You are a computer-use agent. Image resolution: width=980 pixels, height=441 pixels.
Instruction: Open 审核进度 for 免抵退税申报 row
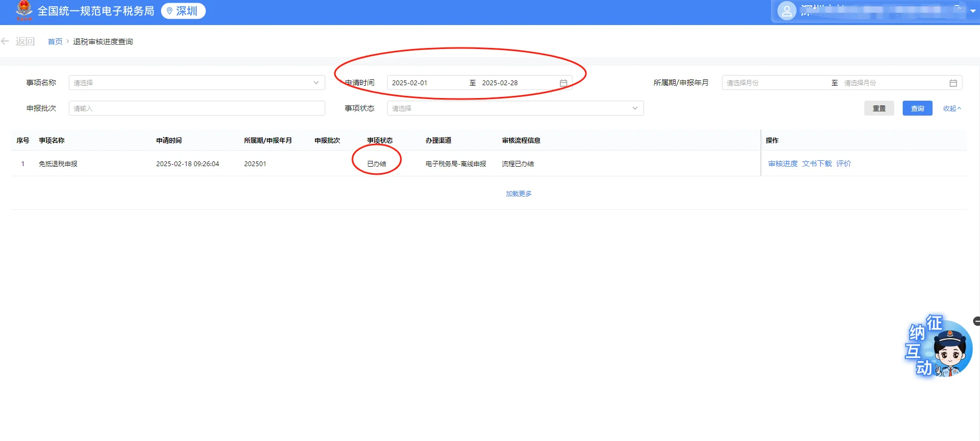783,164
